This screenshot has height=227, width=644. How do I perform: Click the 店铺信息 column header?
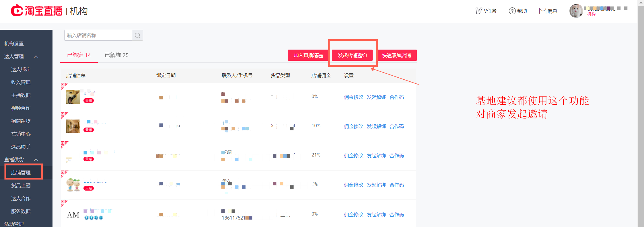(x=76, y=75)
